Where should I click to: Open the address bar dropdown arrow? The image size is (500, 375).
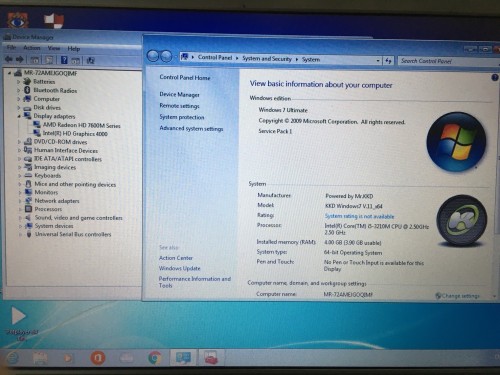378,61
